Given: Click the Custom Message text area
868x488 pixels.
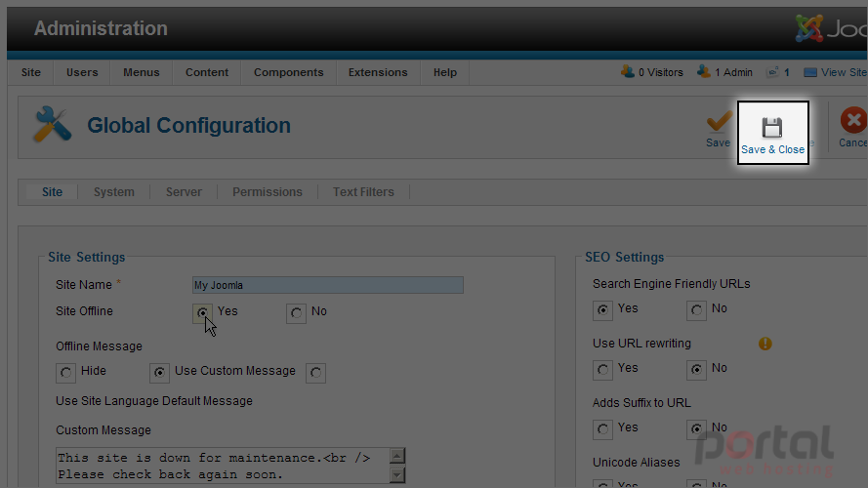Looking at the screenshot, I should point(223,466).
